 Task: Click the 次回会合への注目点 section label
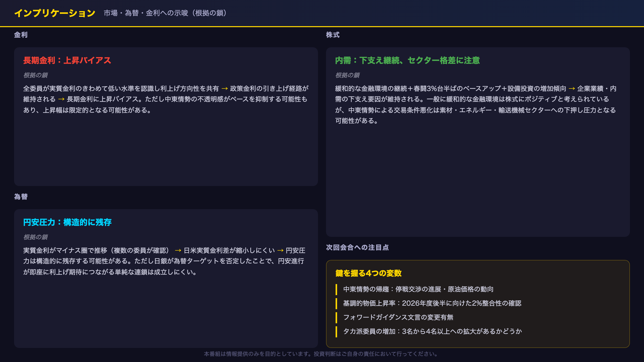coord(357,247)
